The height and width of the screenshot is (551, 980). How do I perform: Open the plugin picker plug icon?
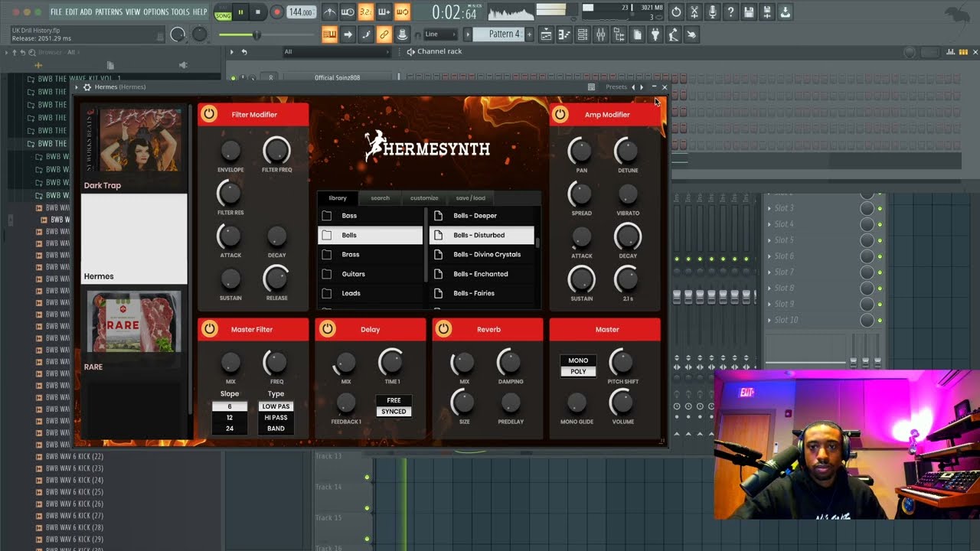655,34
